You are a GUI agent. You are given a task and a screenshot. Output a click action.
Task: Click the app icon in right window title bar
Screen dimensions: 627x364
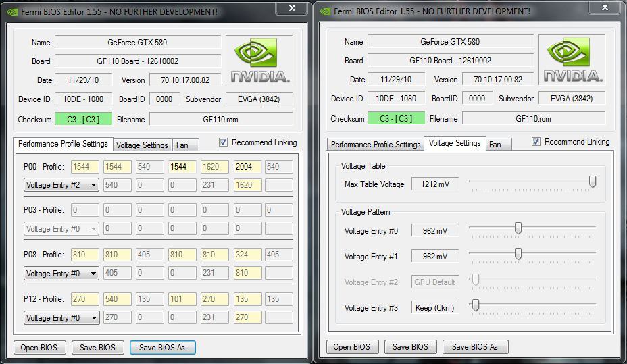click(325, 11)
